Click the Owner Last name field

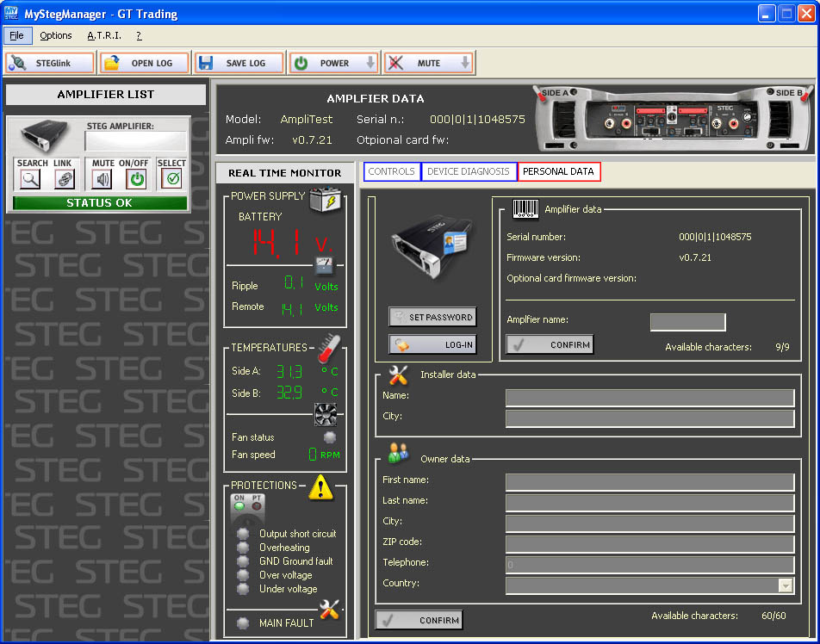[650, 503]
